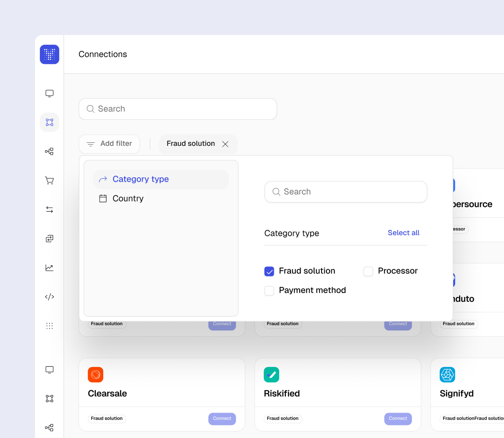Open the Add filter dropdown
The height and width of the screenshot is (438, 504).
109,144
